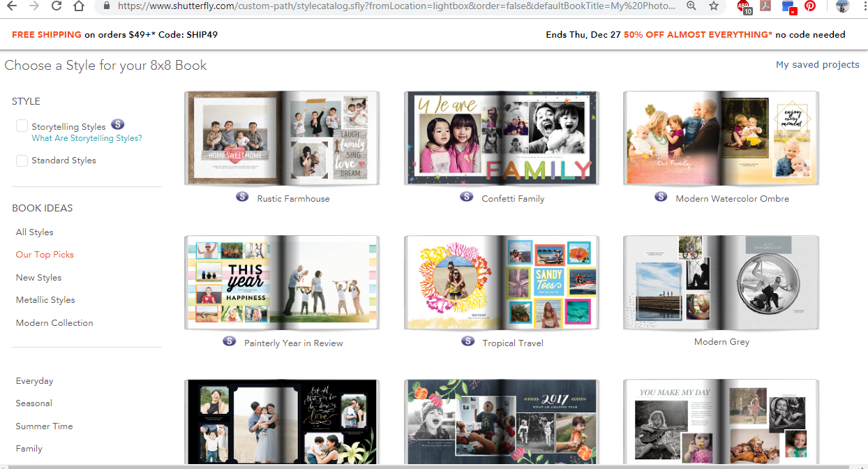Image resolution: width=868 pixels, height=469 pixels.
Task: Enable the Storytelling Styles checkbox
Action: 22,126
